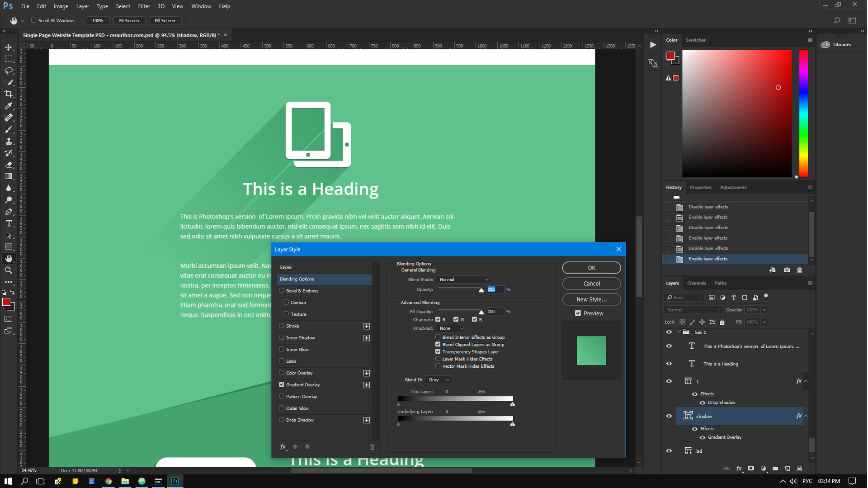868x488 pixels.
Task: Open the Layers Opacity dropdown arrow
Action: 764,310
